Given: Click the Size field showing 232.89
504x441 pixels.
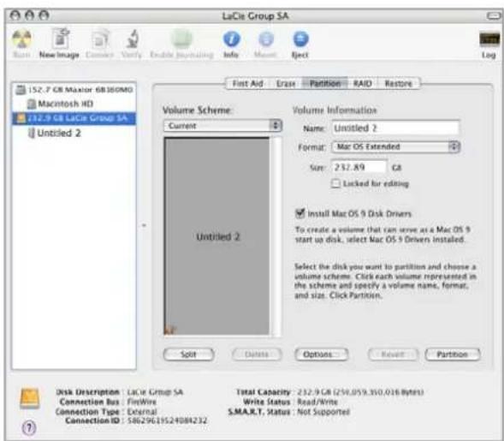Looking at the screenshot, I should click(x=359, y=167).
